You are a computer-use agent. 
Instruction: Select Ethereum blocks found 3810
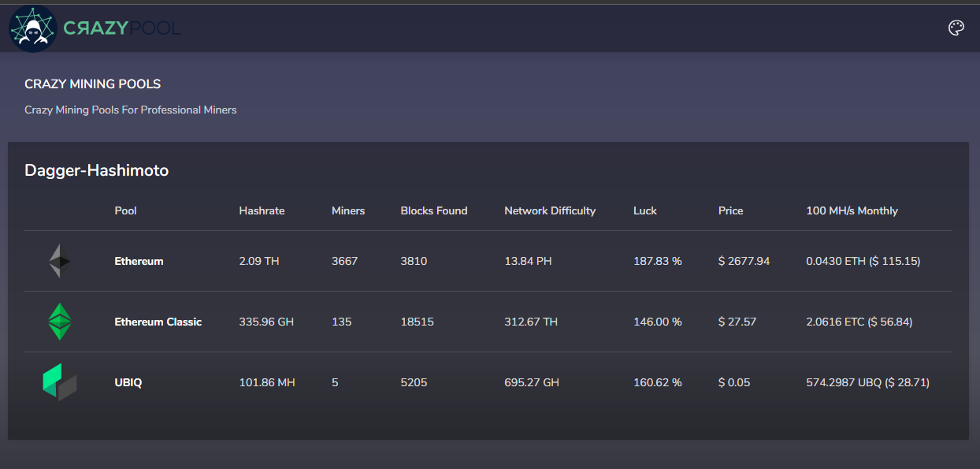coord(414,261)
